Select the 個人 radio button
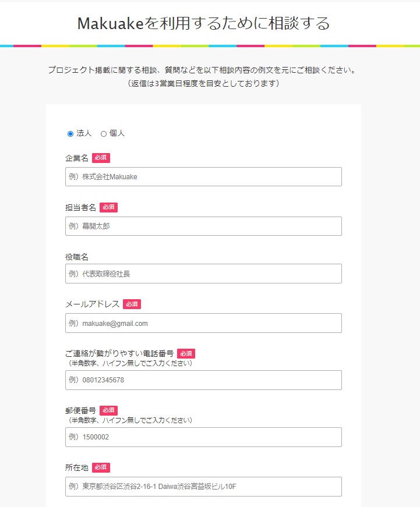 coord(104,134)
